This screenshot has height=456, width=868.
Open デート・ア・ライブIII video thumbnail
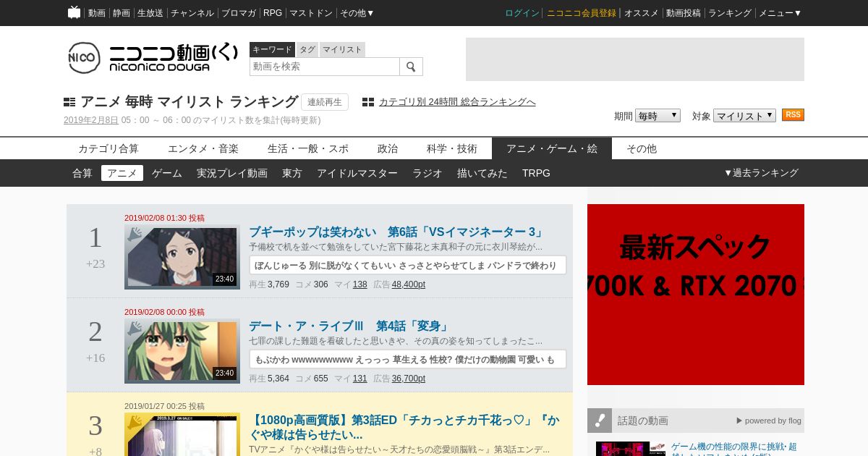(182, 351)
